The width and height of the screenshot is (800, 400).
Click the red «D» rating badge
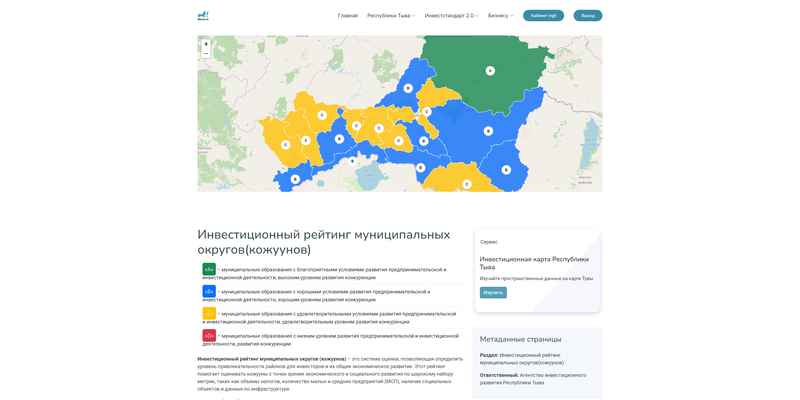(x=209, y=335)
